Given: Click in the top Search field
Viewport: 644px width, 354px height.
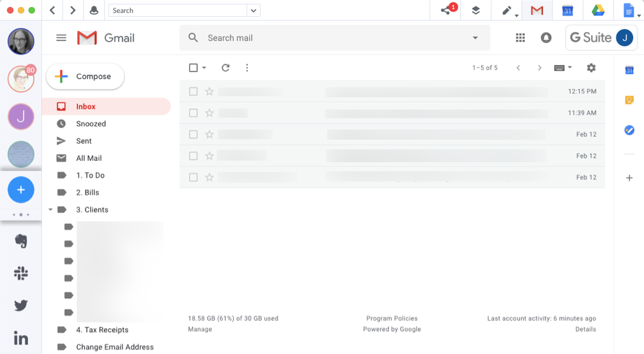Looking at the screenshot, I should [x=178, y=10].
